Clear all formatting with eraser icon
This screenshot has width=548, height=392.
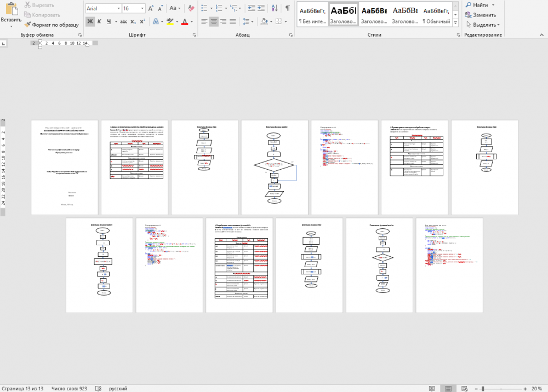coord(191,8)
